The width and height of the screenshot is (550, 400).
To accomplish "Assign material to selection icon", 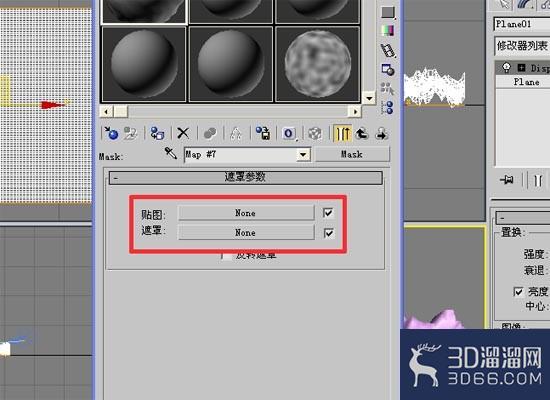I will 157,133.
